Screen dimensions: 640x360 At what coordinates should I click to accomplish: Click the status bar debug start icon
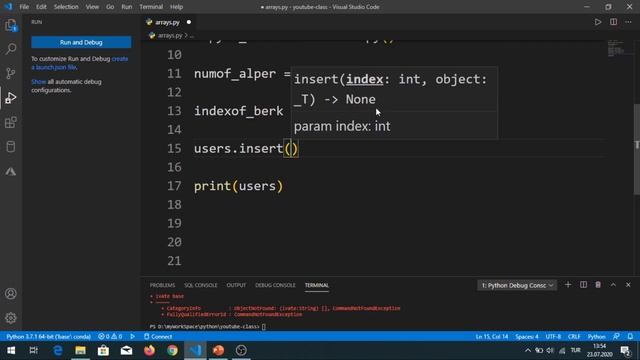133,337
